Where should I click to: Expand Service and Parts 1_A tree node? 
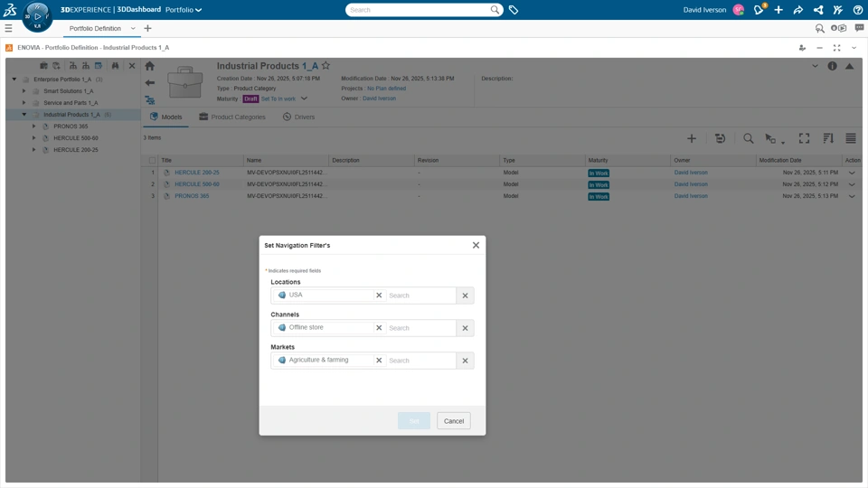click(24, 102)
